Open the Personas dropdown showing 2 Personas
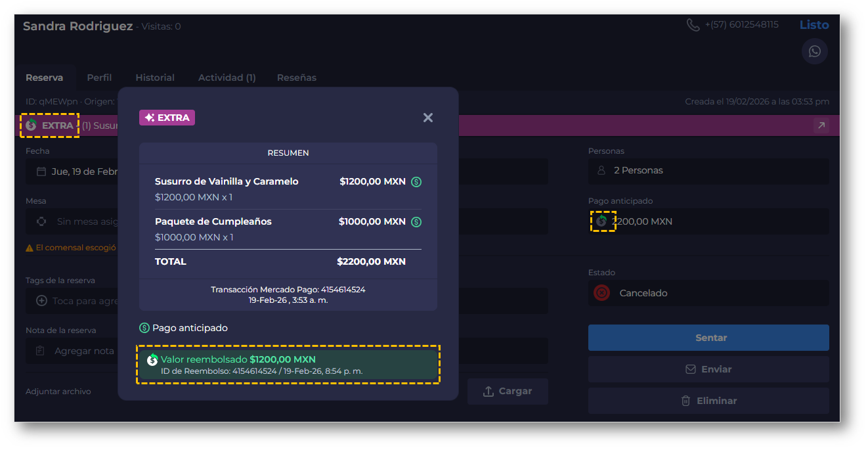Viewport: 868px width, 450px height. [x=708, y=171]
